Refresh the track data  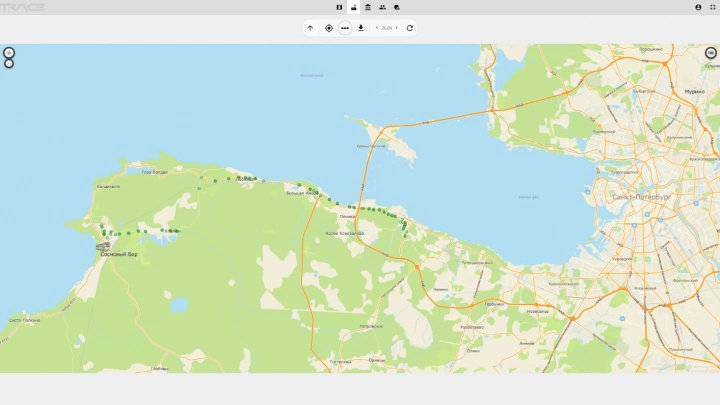tap(410, 28)
